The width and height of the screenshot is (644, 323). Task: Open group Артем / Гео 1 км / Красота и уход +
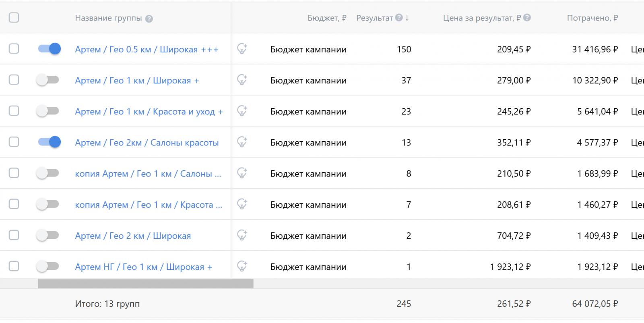(x=149, y=112)
